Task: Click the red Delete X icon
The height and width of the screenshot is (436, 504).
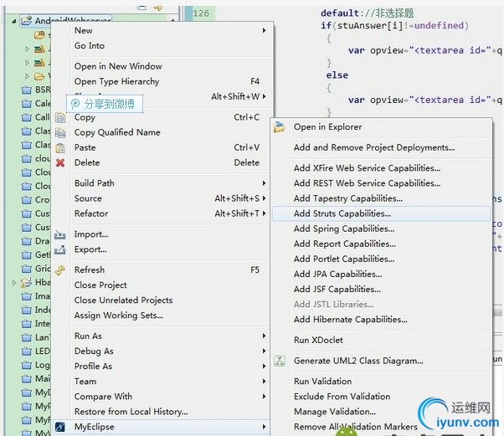Action: click(60, 163)
